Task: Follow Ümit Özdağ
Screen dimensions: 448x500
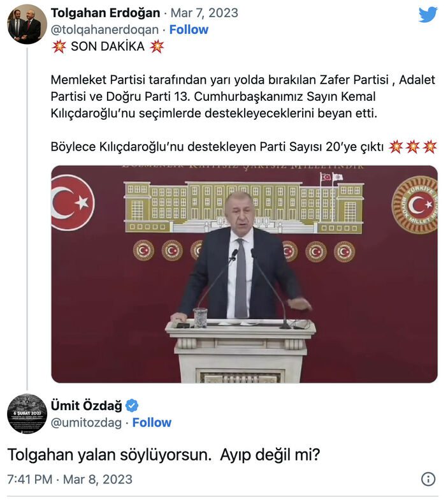Action: 152,422
